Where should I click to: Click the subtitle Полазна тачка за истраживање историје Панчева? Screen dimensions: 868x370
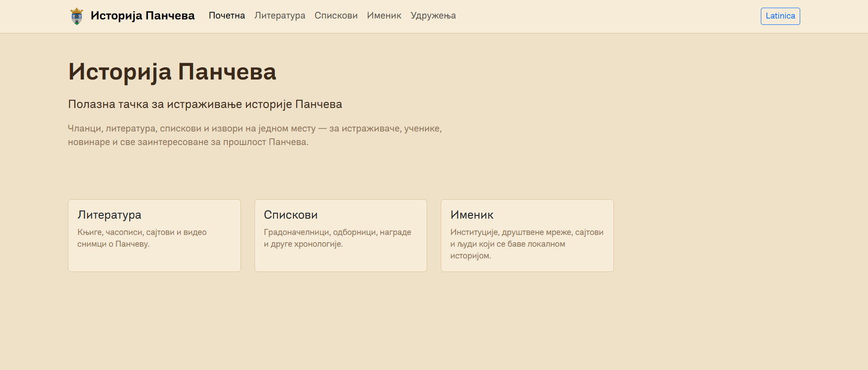[x=205, y=104]
